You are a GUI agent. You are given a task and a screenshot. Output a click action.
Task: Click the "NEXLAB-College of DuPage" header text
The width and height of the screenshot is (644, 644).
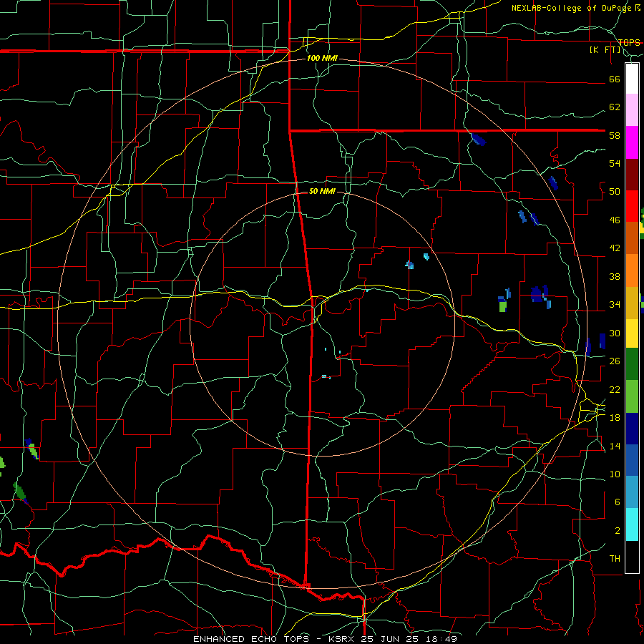pyautogui.click(x=572, y=8)
